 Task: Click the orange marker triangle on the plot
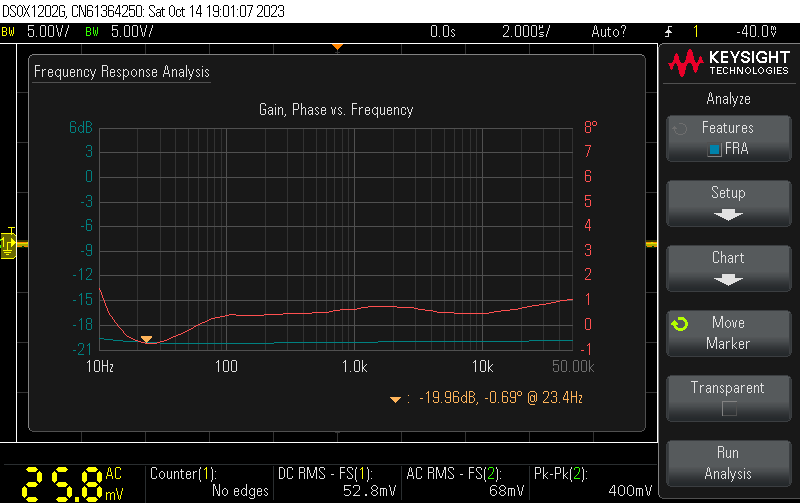coord(146,339)
